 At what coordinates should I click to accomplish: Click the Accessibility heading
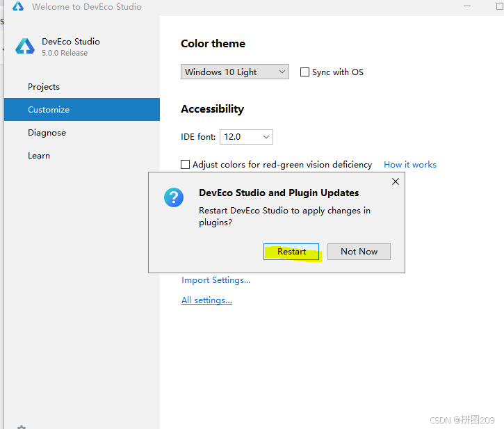(212, 109)
